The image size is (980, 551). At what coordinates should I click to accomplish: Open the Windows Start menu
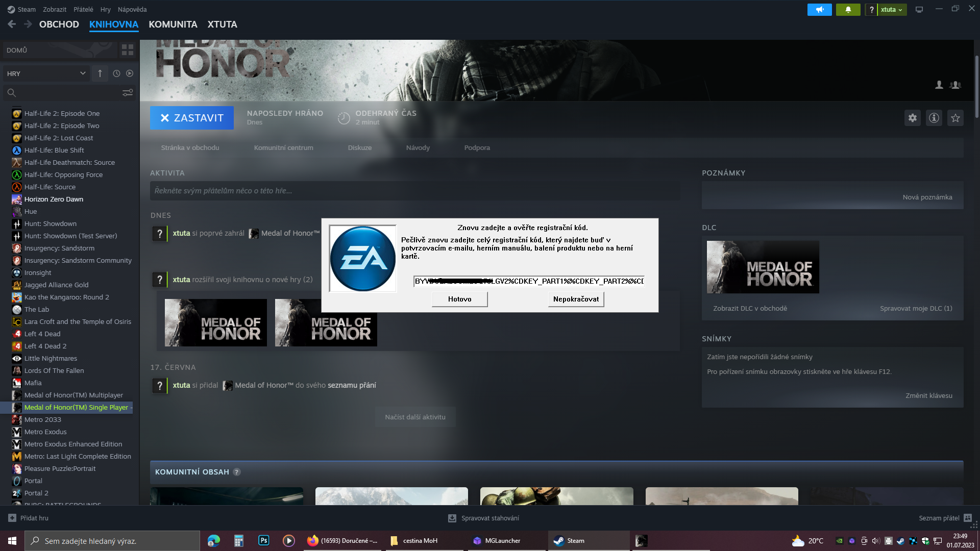point(12,541)
